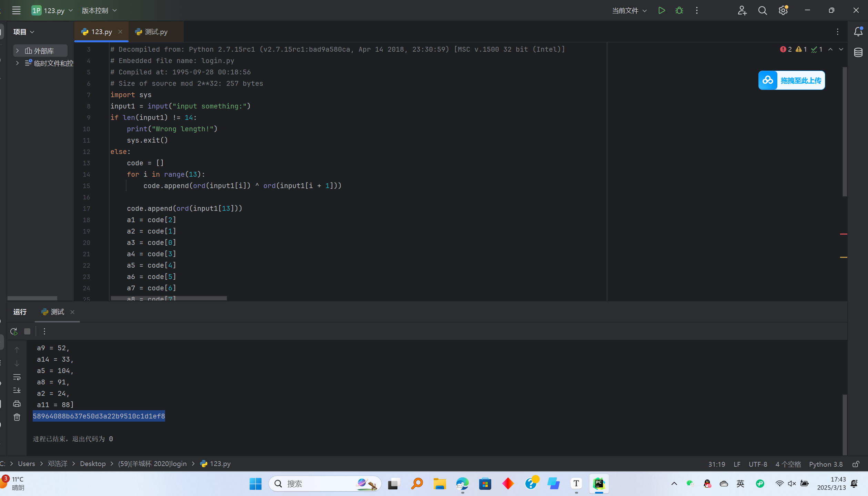Viewport: 868px width, 496px height.
Task: Open 123.py breadcrumb in navigation bar
Action: [x=215, y=464]
